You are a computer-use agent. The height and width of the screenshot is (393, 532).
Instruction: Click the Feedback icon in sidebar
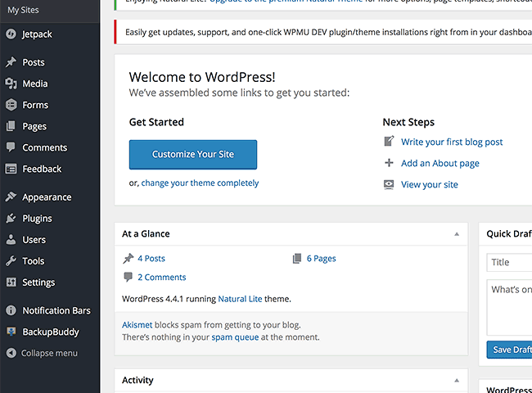(x=11, y=169)
